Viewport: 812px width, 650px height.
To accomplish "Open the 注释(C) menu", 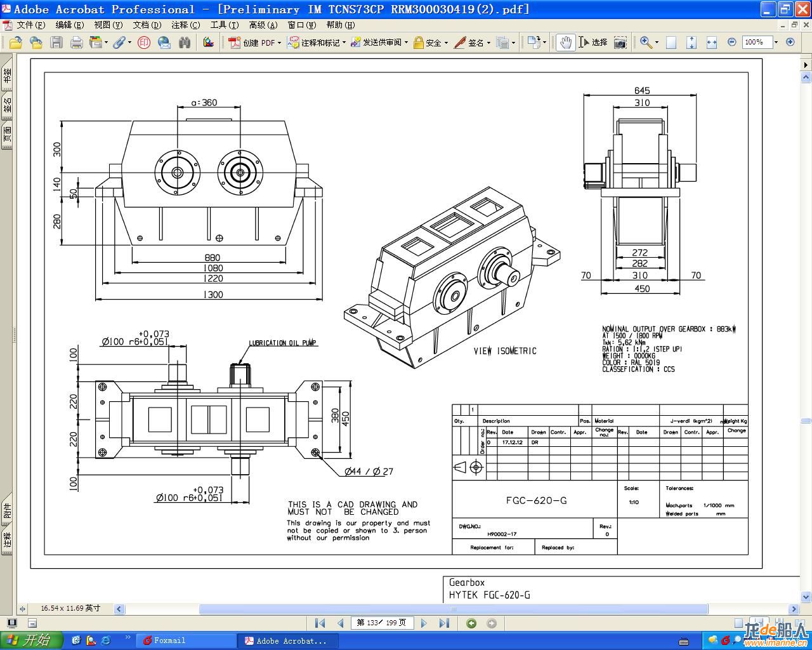I will (x=185, y=25).
